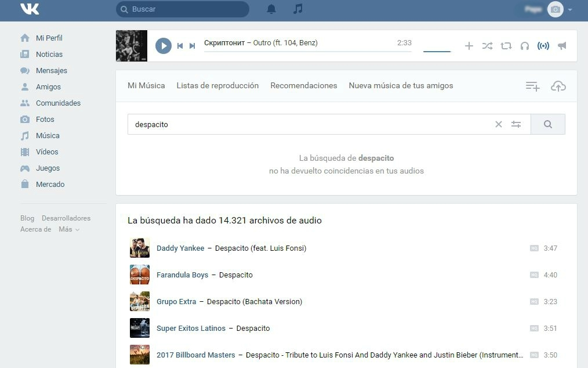Open Daddy Yankee artist link
This screenshot has width=588, height=368.
(x=180, y=248)
